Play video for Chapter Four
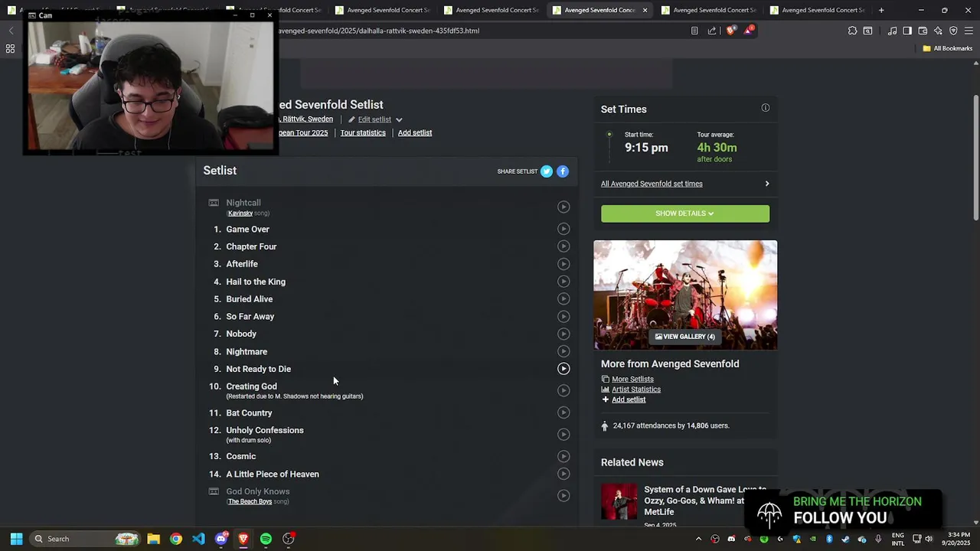The image size is (980, 551). (x=563, y=246)
